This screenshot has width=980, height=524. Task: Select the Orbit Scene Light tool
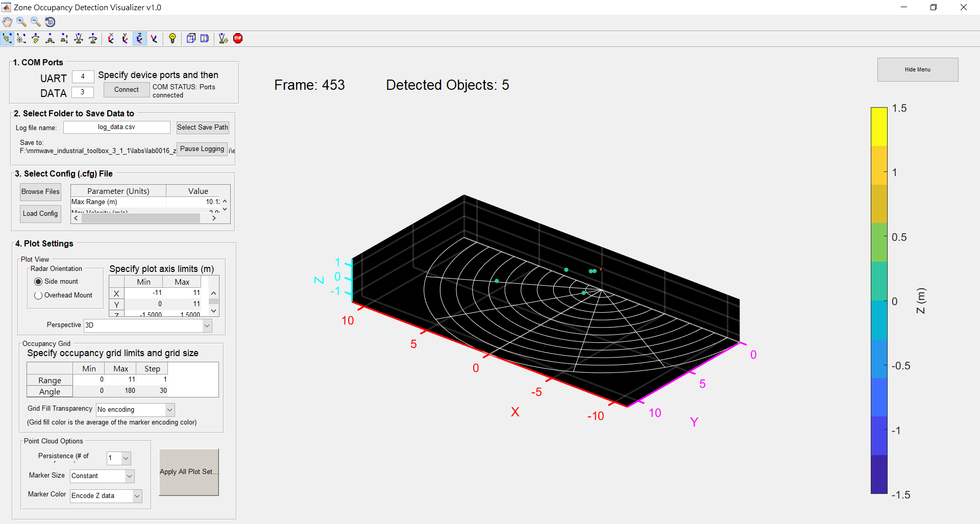coord(21,38)
